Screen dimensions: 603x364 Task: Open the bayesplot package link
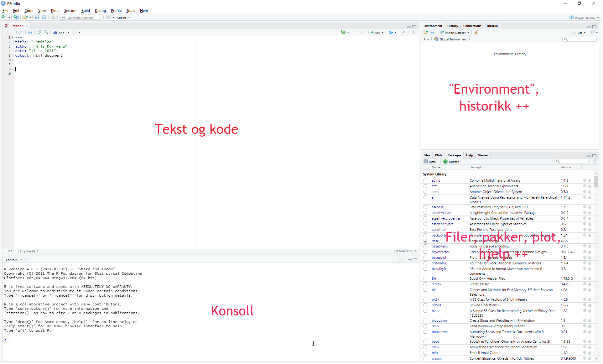(x=439, y=258)
